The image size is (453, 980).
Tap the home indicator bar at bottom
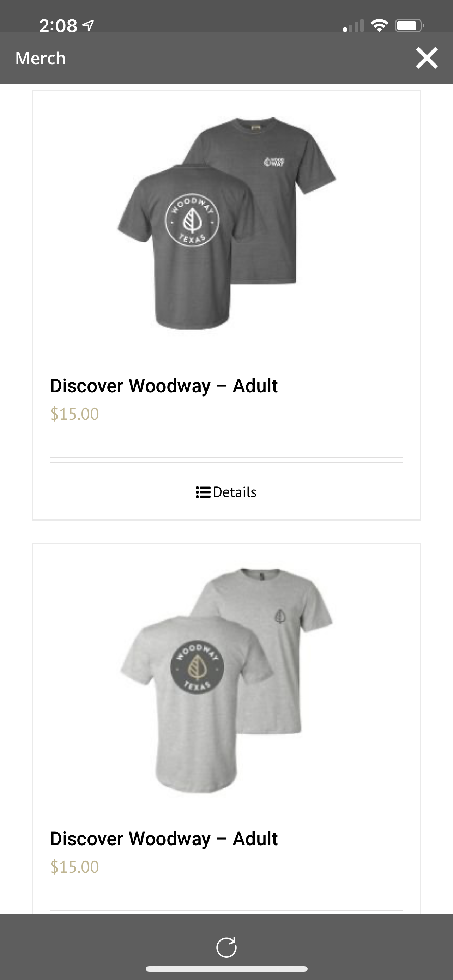click(226, 969)
